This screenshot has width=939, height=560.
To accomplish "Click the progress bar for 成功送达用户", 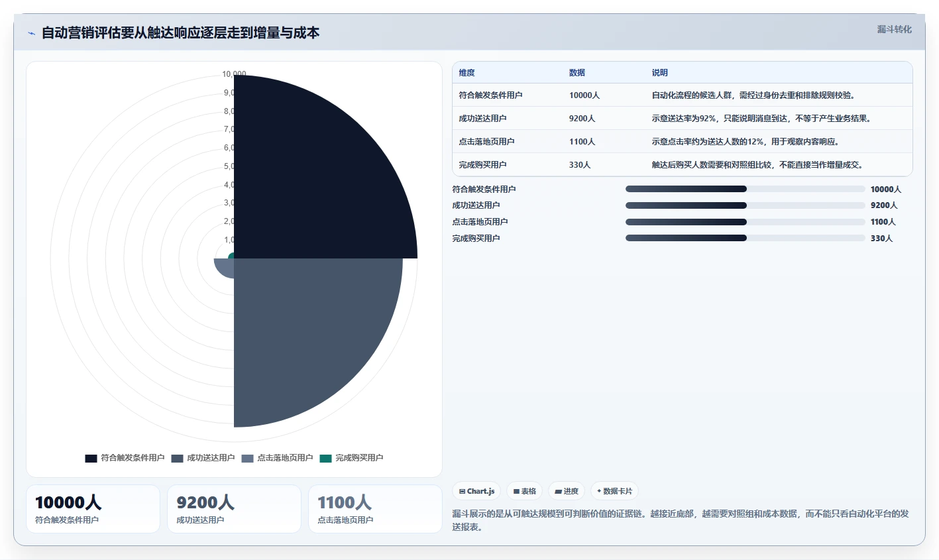I will [x=746, y=205].
